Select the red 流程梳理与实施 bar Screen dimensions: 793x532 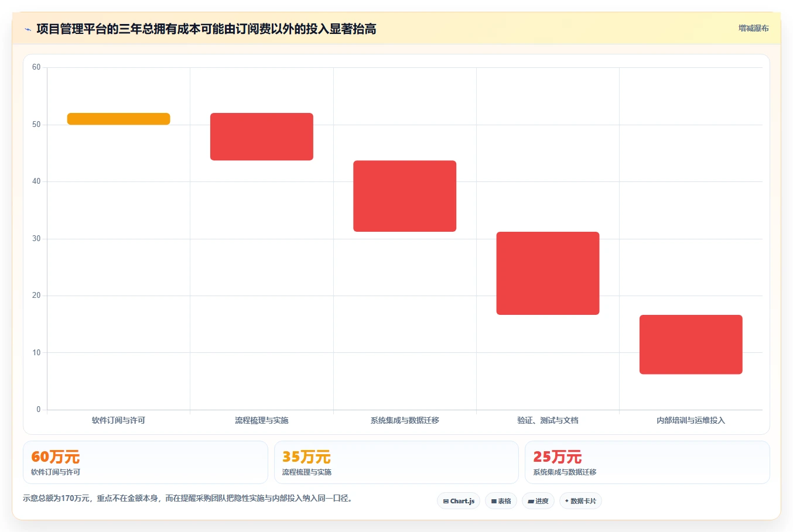point(262,136)
